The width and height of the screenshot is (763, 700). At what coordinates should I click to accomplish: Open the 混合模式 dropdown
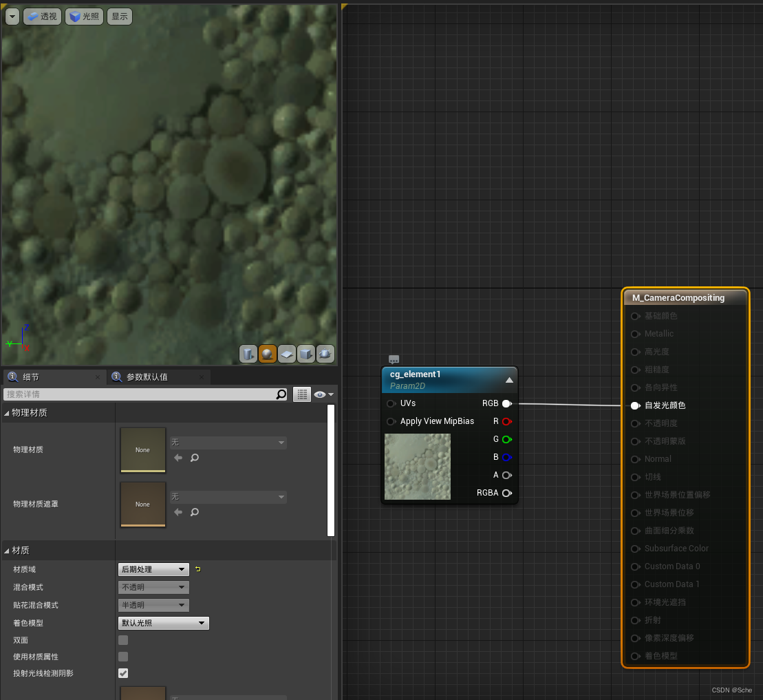click(x=153, y=587)
